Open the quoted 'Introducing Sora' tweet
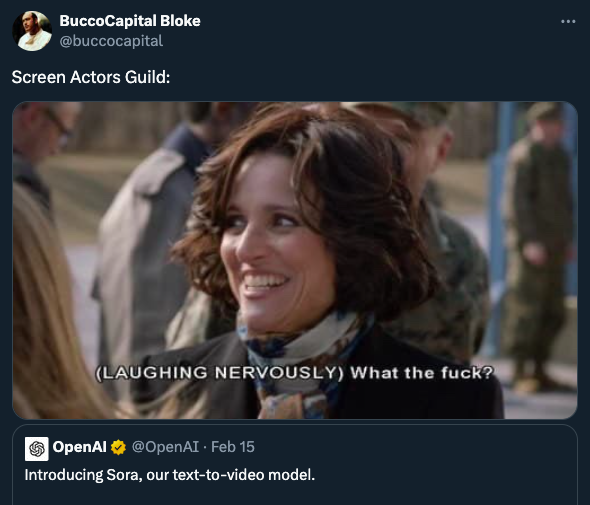 [295, 465]
